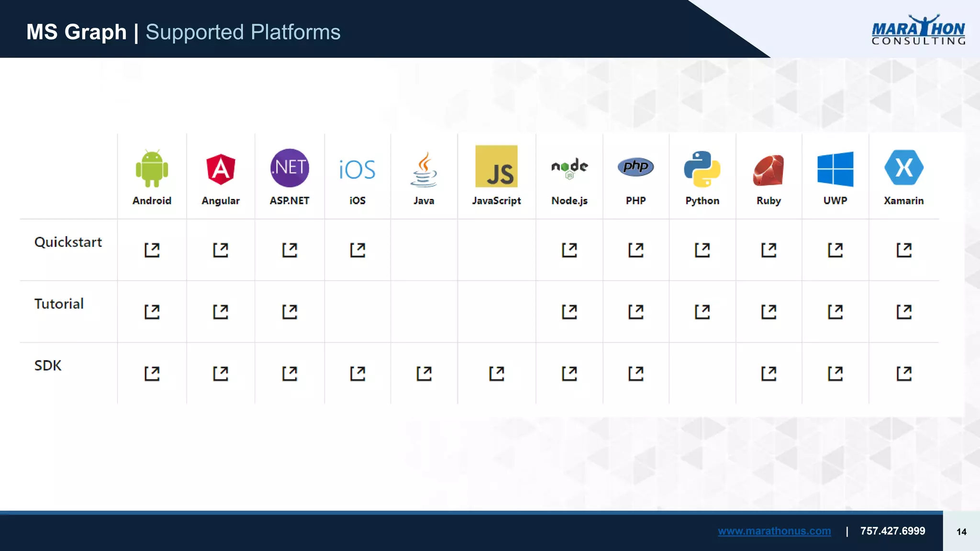Click the UWP Windows logo
The width and height of the screenshot is (980, 551).
pyautogui.click(x=835, y=169)
